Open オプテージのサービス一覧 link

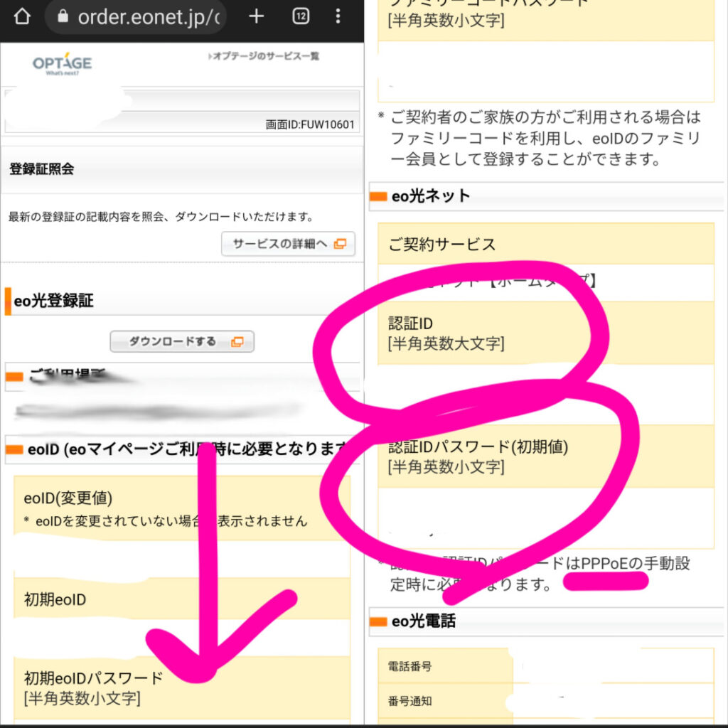[263, 56]
